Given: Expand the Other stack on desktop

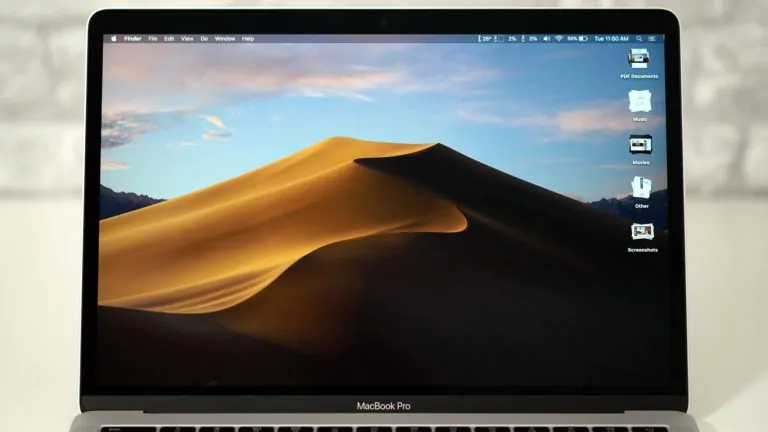Looking at the screenshot, I should (641, 188).
